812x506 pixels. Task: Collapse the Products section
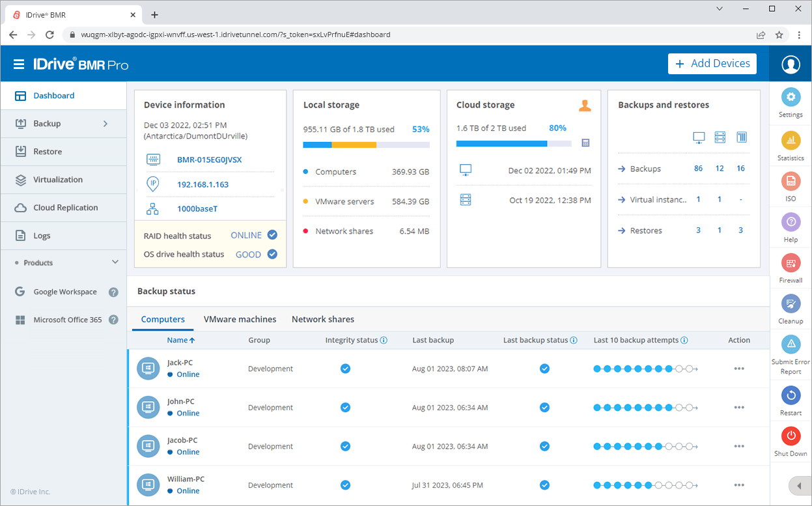pos(115,262)
